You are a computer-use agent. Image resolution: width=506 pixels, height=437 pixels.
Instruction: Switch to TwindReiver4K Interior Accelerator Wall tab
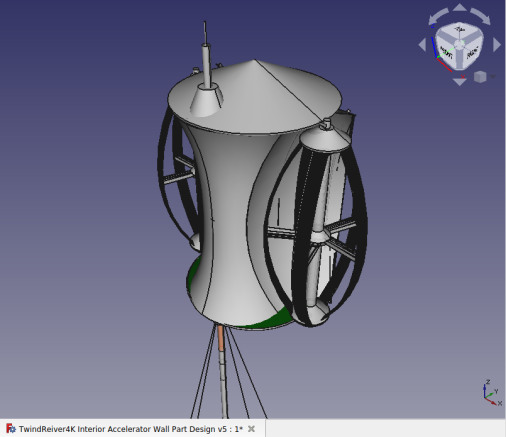coord(131,429)
